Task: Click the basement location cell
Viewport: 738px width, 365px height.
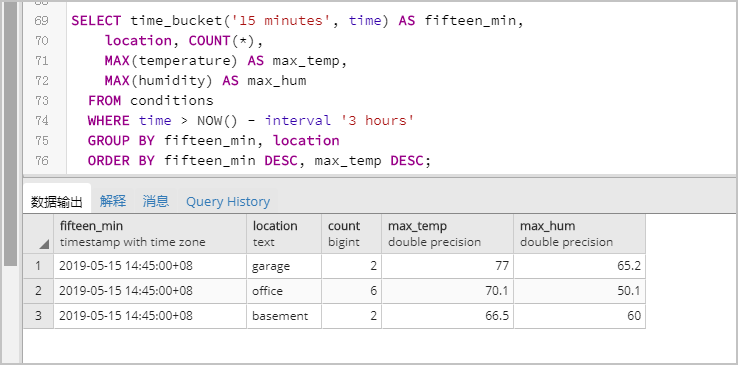Action: coord(284,316)
